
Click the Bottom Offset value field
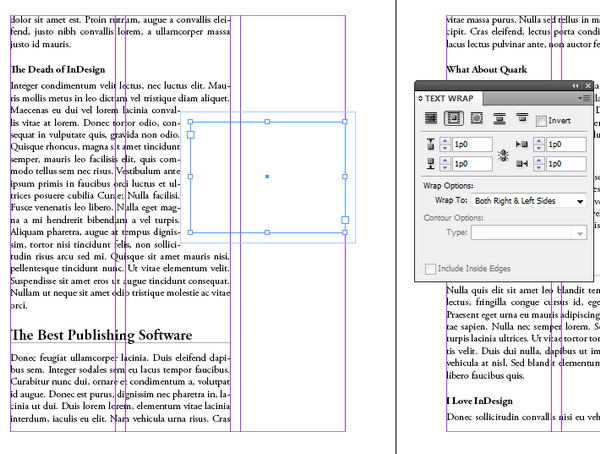coord(472,164)
